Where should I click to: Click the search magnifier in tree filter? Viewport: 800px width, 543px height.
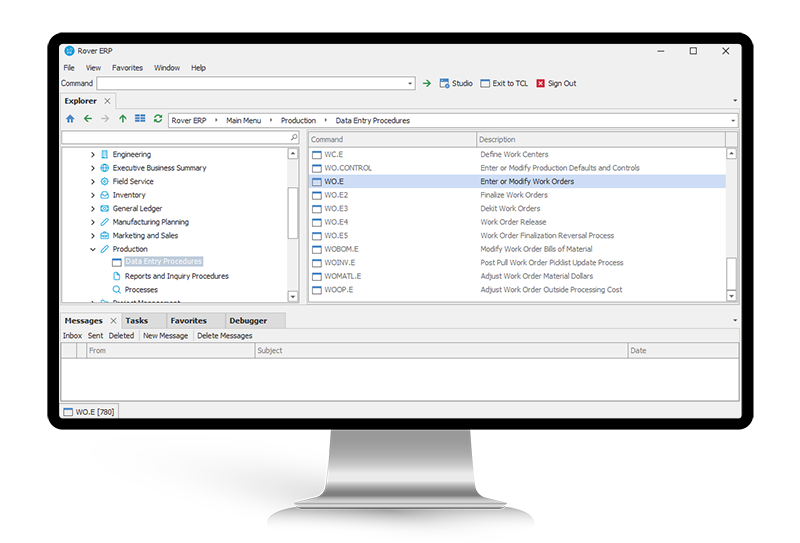click(x=294, y=137)
